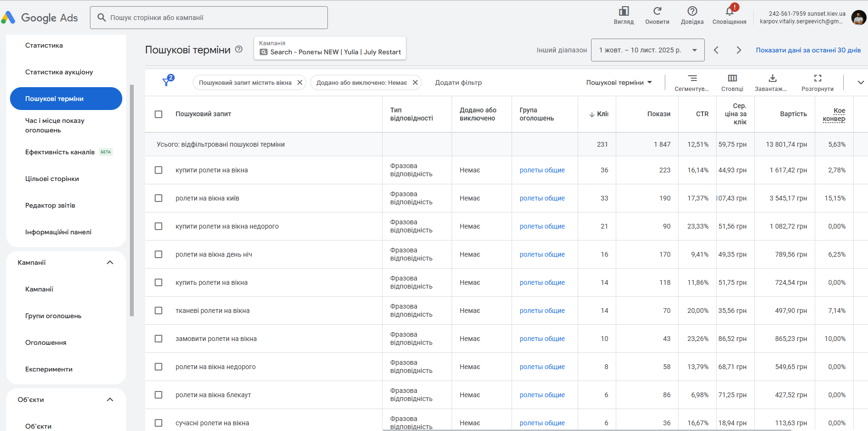Click the Refresh (Оновити) icon
868x431 pixels.
[x=657, y=11]
